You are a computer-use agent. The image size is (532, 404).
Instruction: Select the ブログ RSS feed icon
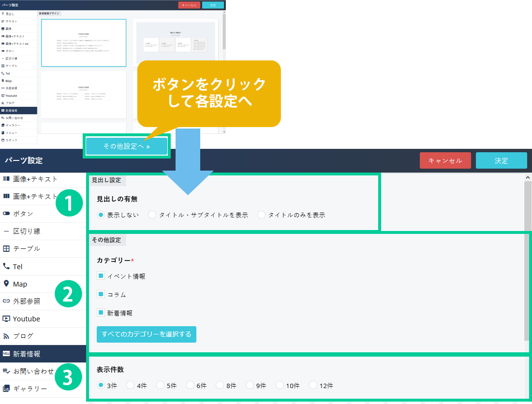[6, 336]
